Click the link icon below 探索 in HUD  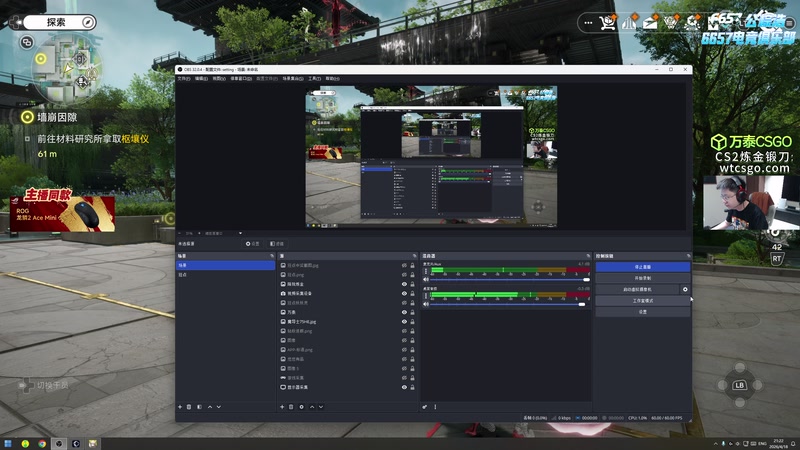[x=27, y=42]
